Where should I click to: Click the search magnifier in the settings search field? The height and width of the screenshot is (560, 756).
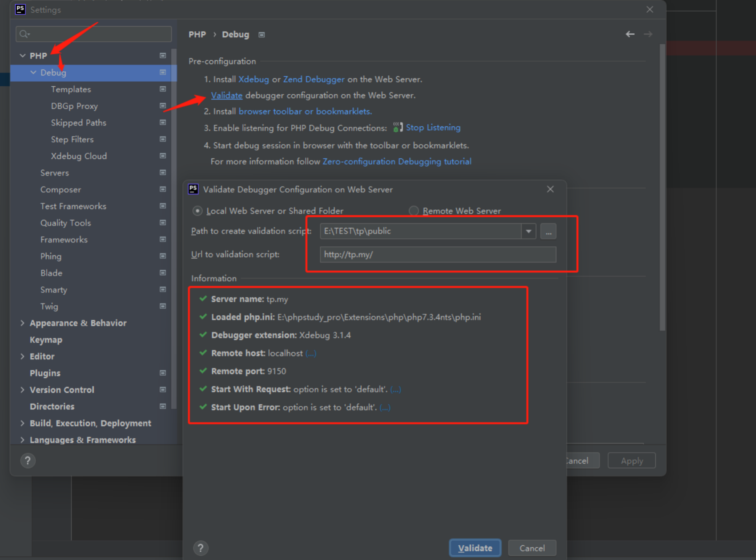(x=24, y=34)
